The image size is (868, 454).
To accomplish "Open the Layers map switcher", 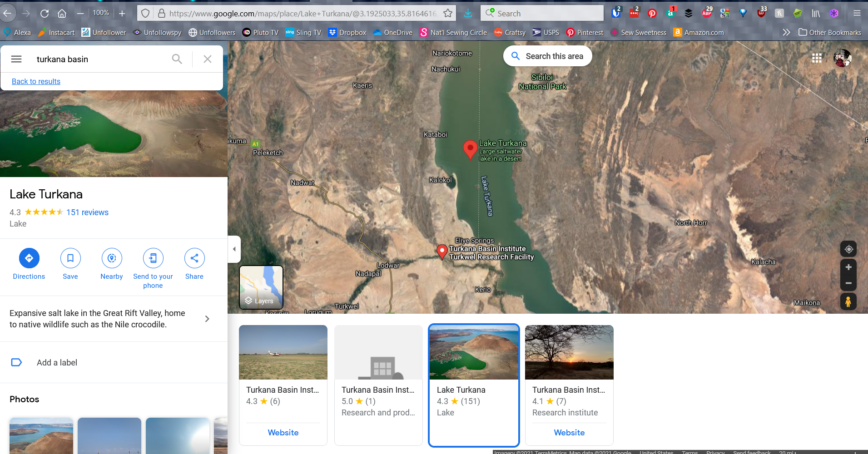I will coord(261,287).
